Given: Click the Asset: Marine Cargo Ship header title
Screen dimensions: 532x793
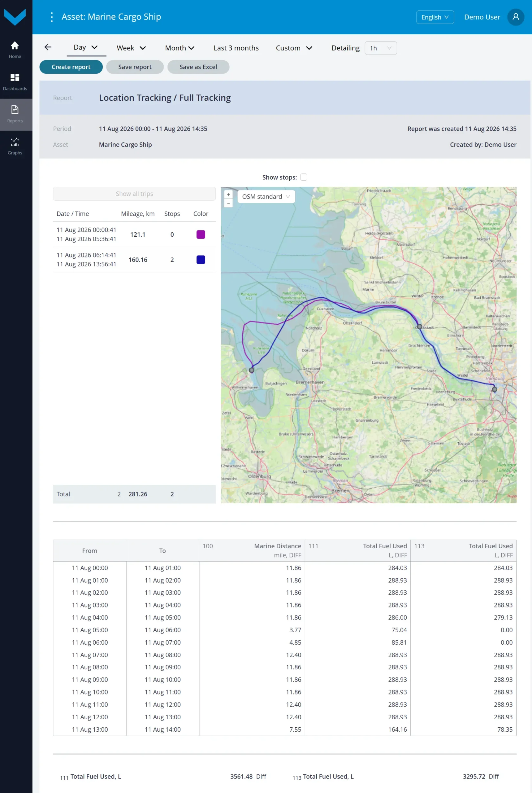Looking at the screenshot, I should coord(111,17).
